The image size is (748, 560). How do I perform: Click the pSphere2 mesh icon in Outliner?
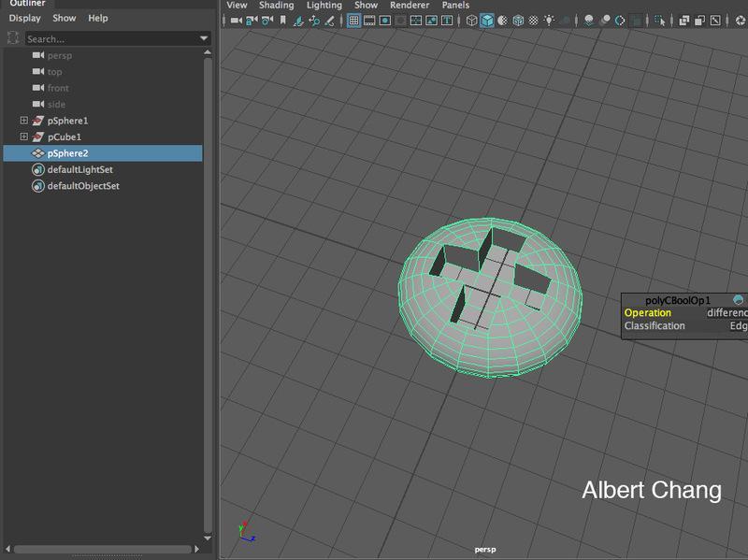pyautogui.click(x=38, y=153)
